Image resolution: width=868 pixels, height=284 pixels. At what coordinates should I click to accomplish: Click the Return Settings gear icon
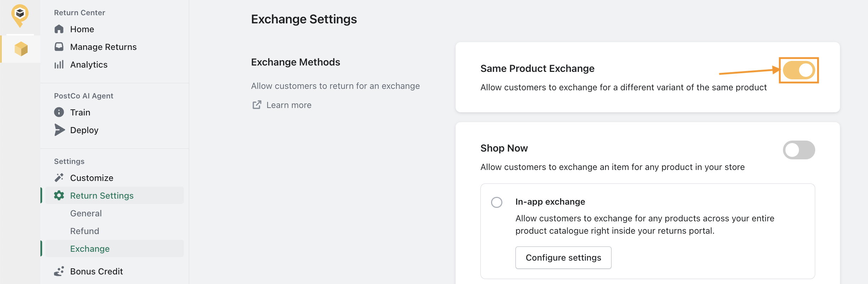[59, 195]
